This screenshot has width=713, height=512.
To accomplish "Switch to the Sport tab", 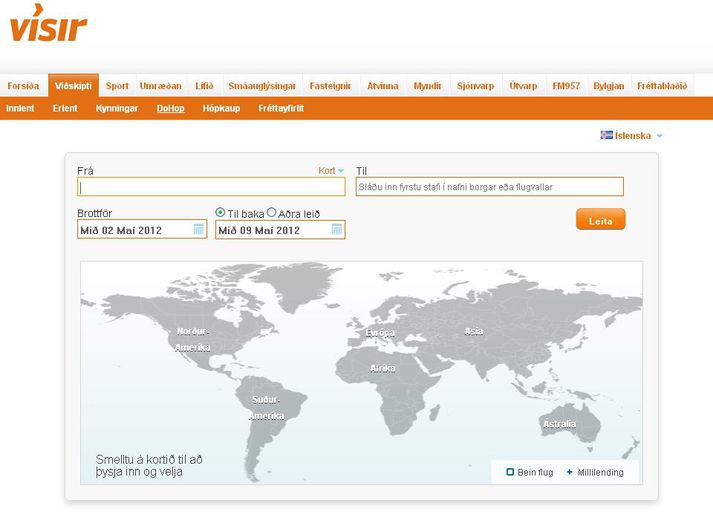I will tap(117, 85).
